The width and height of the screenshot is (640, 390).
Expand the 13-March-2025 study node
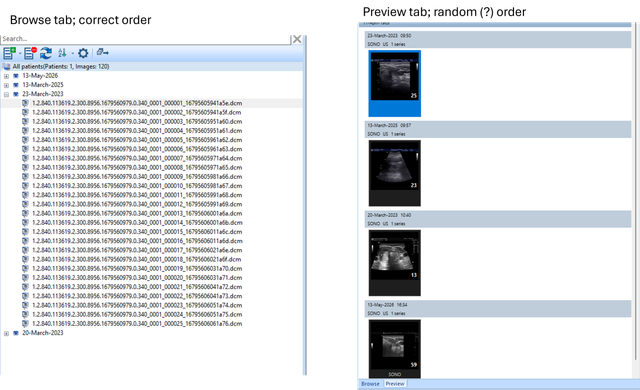6,85
